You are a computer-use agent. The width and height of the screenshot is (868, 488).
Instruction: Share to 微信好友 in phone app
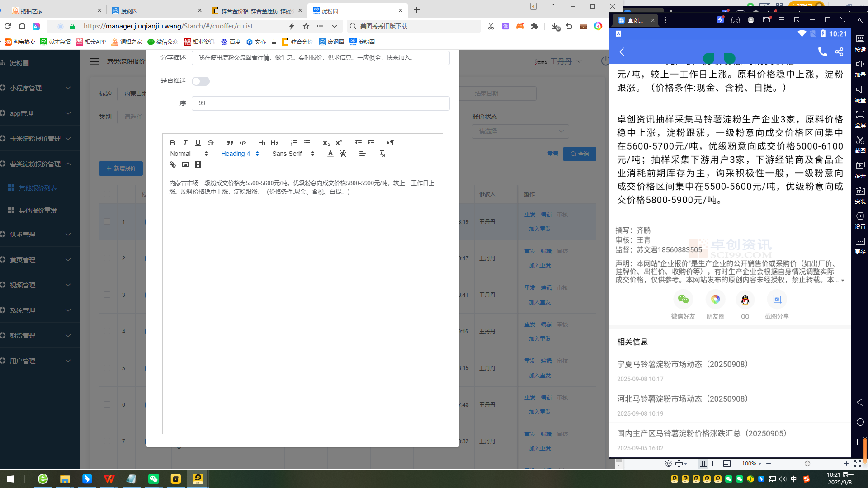click(x=683, y=300)
